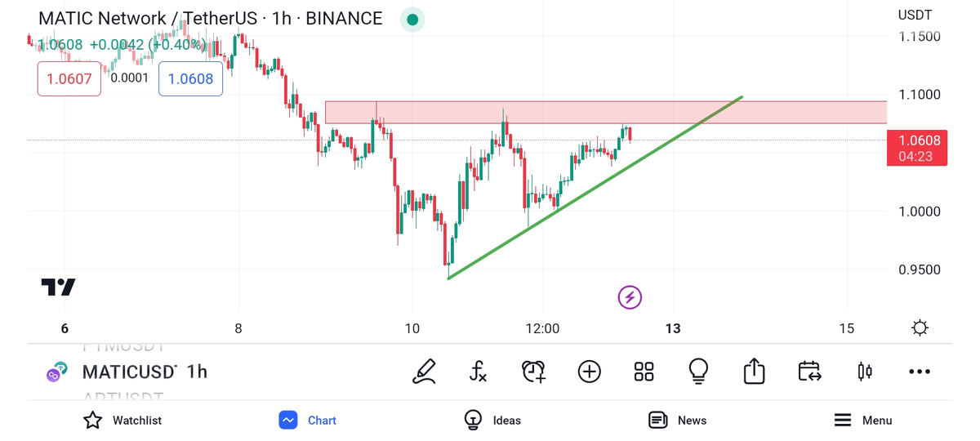Open the three-dots more options

tap(919, 372)
